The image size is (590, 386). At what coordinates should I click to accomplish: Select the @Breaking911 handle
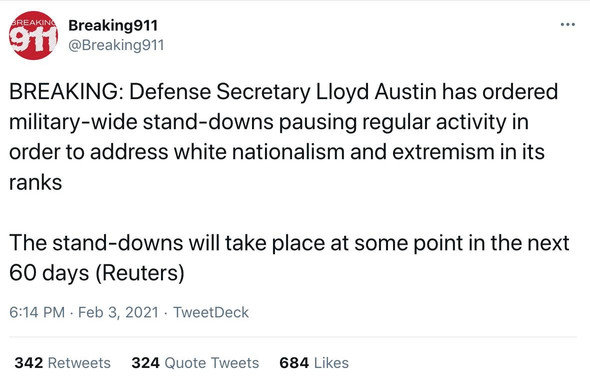pos(116,45)
